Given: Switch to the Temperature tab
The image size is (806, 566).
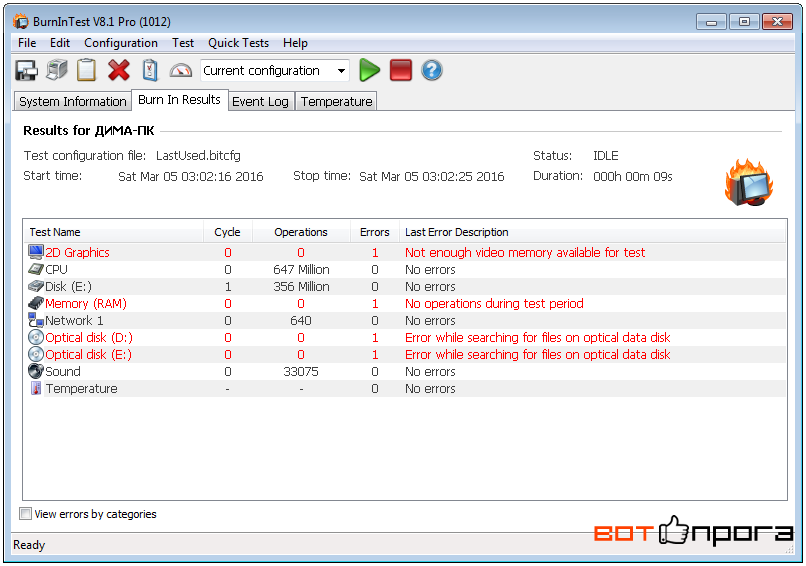Looking at the screenshot, I should [337, 102].
